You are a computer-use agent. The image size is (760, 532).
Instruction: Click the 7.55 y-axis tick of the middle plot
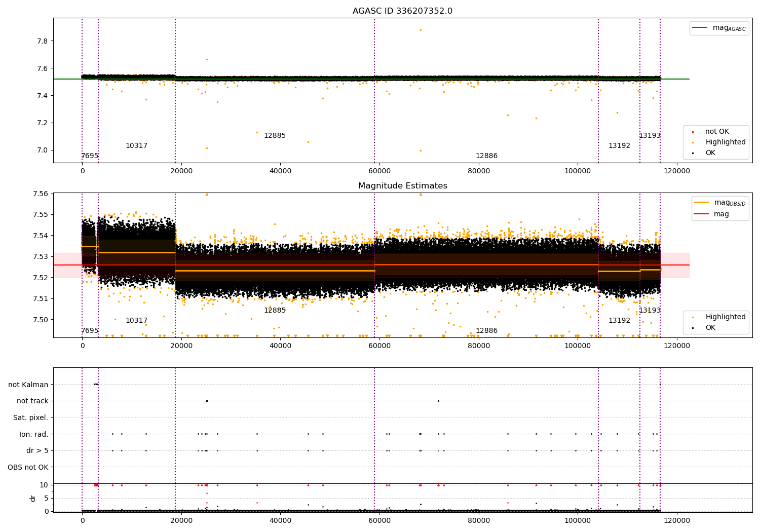point(40,215)
